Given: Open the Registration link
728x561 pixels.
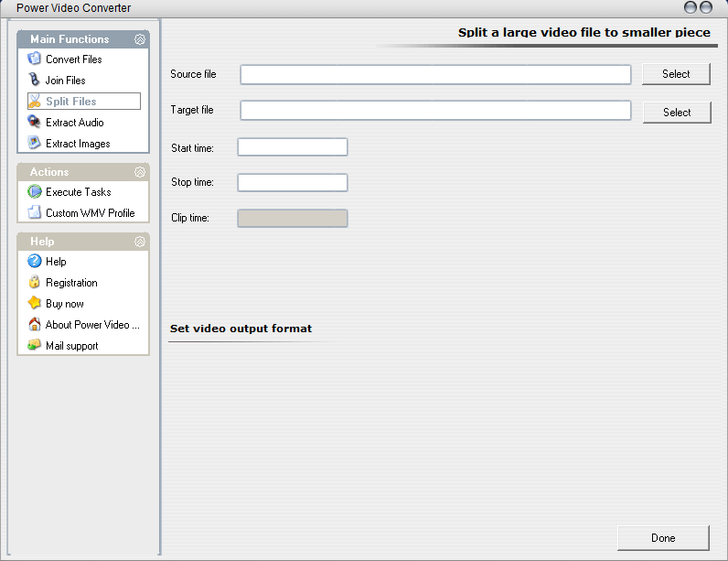Looking at the screenshot, I should (71, 283).
